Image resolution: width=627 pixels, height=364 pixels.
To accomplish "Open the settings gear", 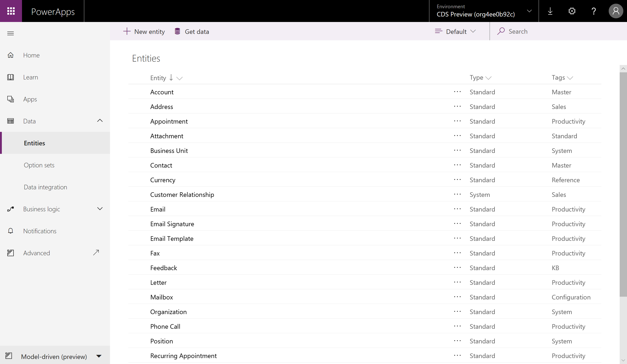I will tap(572, 11).
